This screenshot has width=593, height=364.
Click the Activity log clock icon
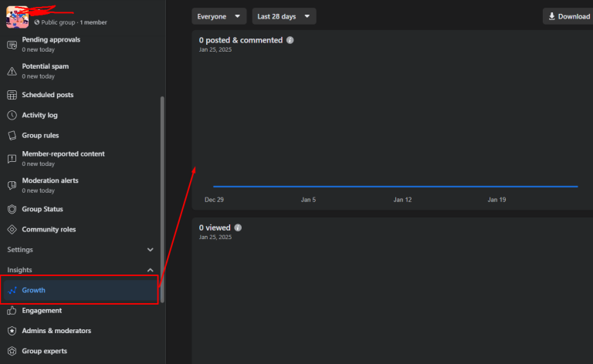point(12,115)
